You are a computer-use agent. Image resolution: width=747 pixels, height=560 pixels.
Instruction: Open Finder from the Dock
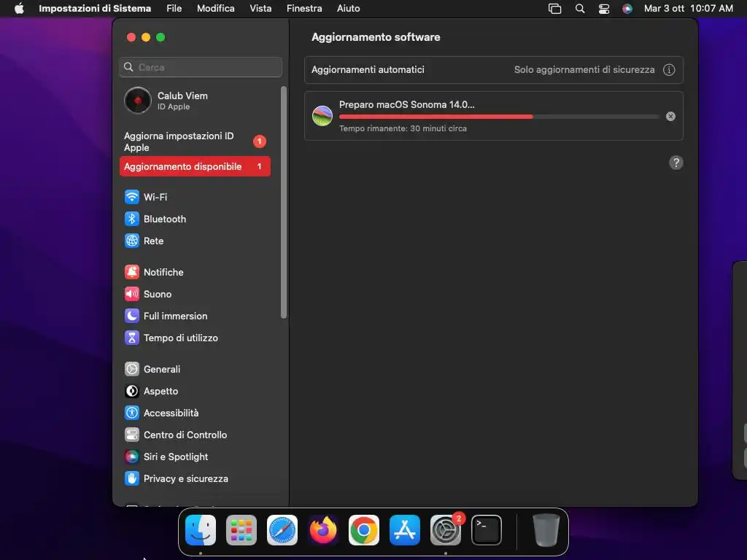pyautogui.click(x=201, y=530)
